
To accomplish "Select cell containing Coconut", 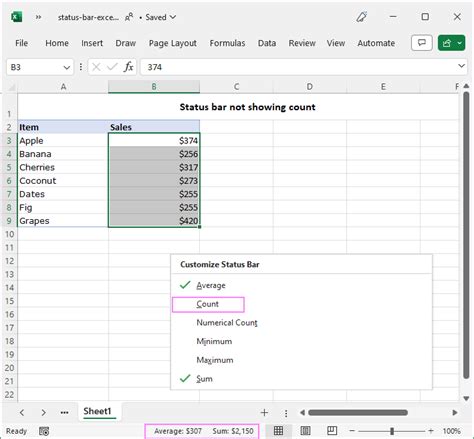I will (63, 181).
